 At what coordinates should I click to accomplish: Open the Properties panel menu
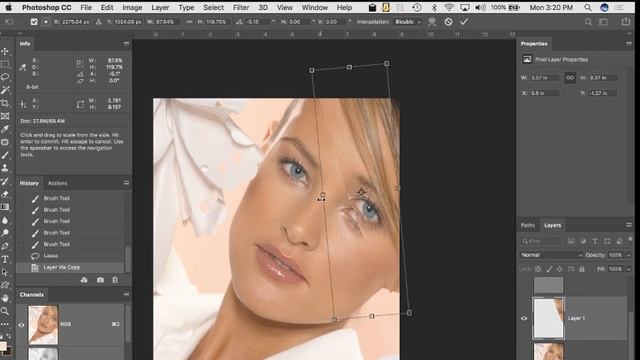coord(629,43)
